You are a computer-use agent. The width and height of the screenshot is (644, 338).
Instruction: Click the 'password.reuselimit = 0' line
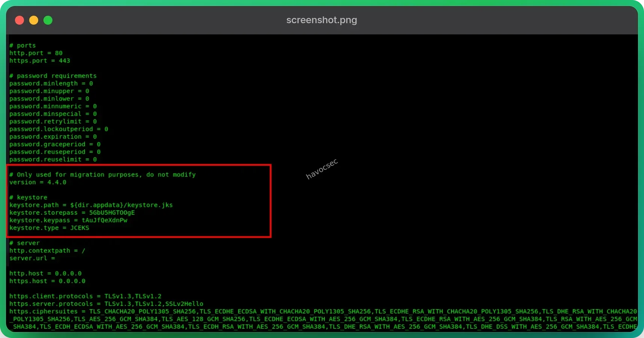tap(53, 160)
